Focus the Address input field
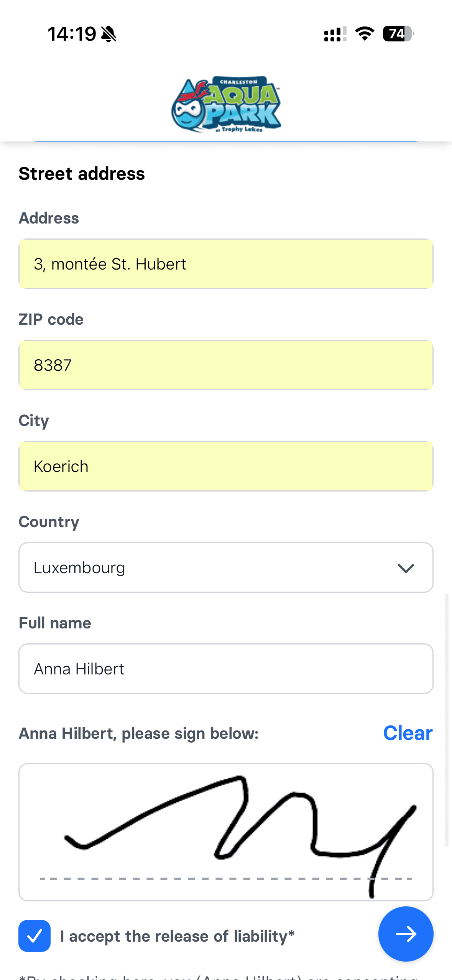Image resolution: width=452 pixels, height=980 pixels. 226,264
